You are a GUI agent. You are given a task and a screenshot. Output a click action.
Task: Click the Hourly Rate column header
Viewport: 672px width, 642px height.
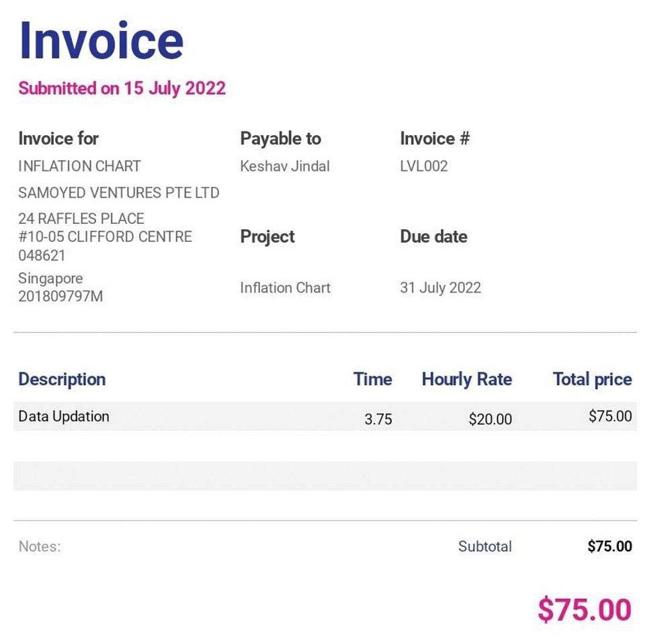click(467, 380)
